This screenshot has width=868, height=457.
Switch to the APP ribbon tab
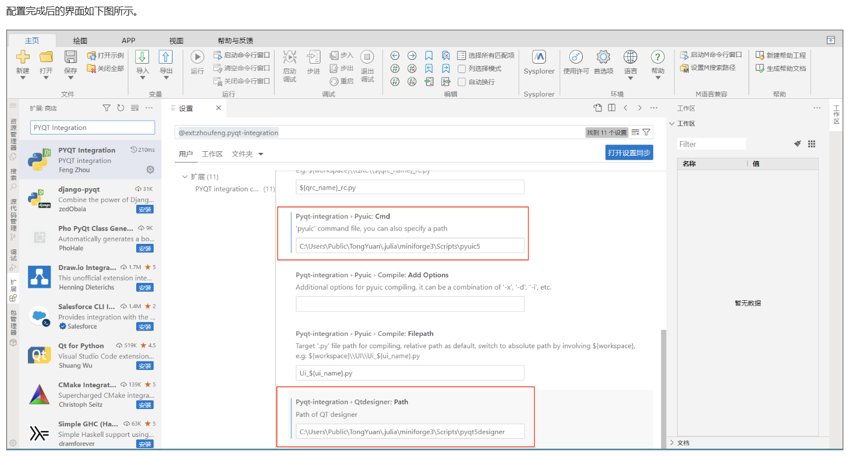click(128, 40)
